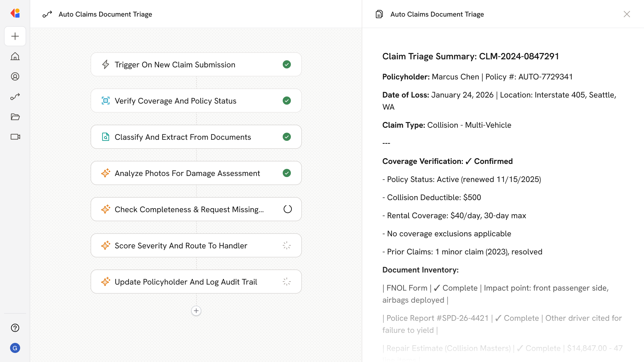Open the video camera icon in sidebar
644x362 pixels.
(15, 137)
